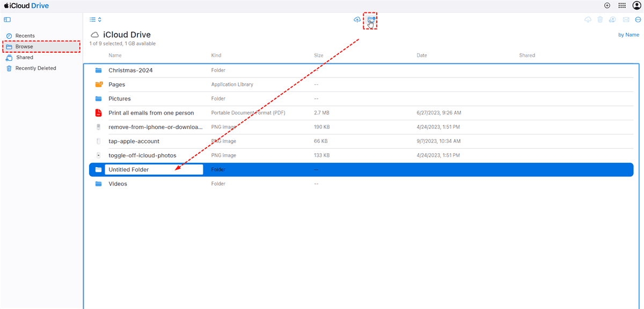Image resolution: width=644 pixels, height=309 pixels.
Task: Click the share with people icon
Action: point(612,19)
